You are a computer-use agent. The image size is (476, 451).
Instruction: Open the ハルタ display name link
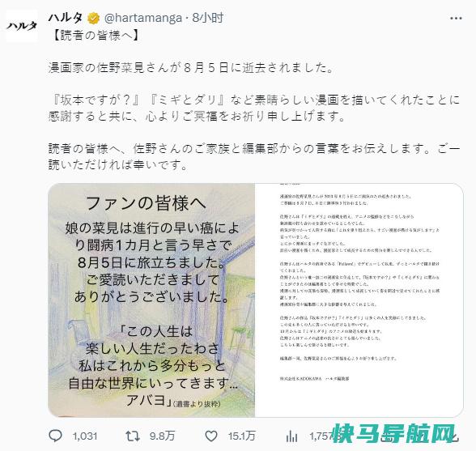(66, 18)
